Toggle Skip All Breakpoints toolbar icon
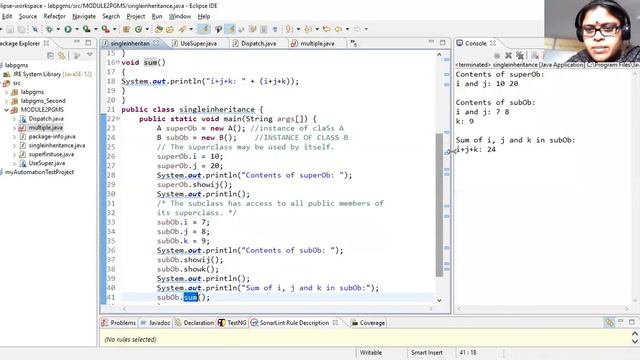This screenshot has width=640, height=360. click(x=35, y=29)
